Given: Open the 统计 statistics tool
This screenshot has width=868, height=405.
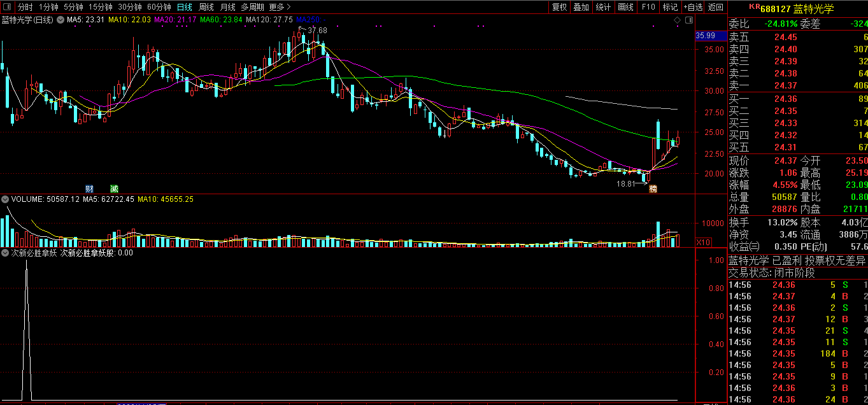Looking at the screenshot, I should 602,7.
